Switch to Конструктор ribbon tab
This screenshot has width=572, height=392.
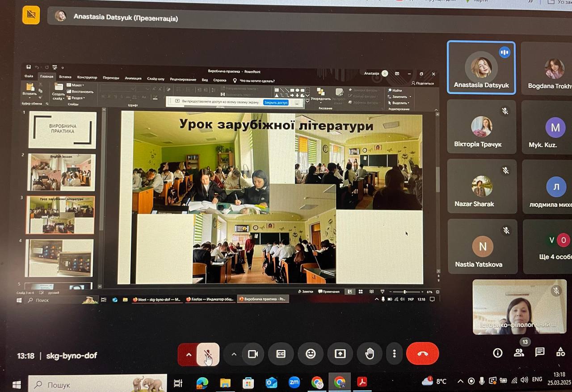pyautogui.click(x=87, y=77)
